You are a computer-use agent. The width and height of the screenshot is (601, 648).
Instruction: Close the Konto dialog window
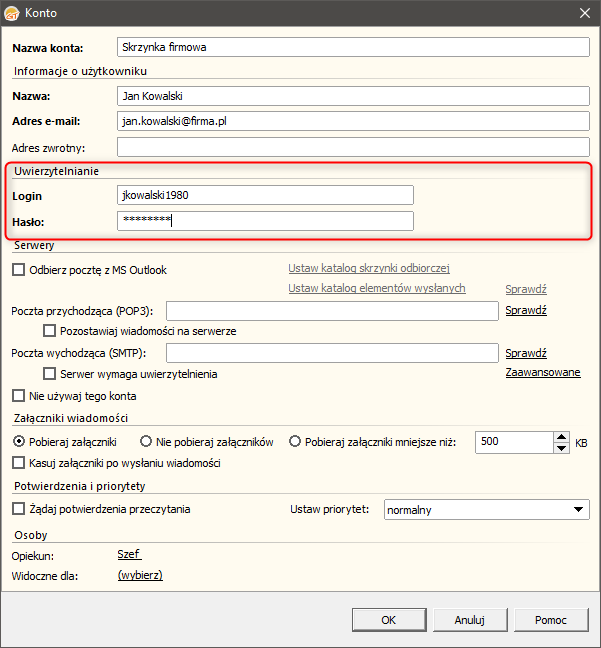coord(585,13)
